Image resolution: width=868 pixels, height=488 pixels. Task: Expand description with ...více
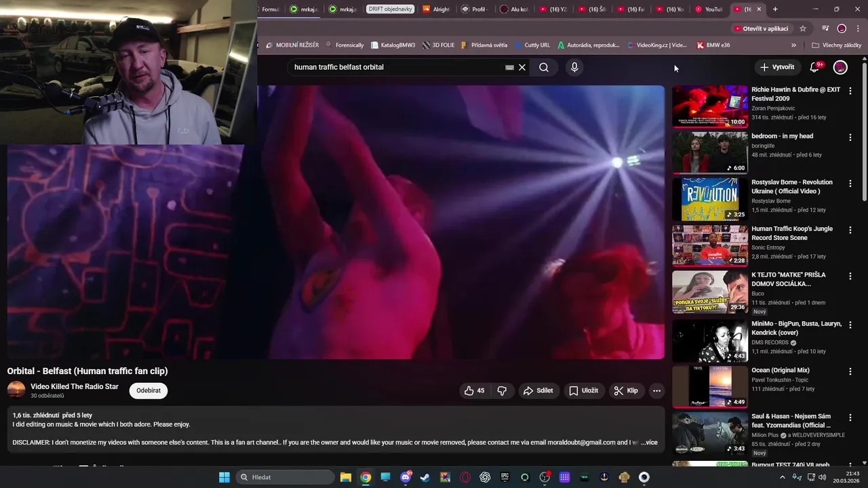(x=649, y=443)
